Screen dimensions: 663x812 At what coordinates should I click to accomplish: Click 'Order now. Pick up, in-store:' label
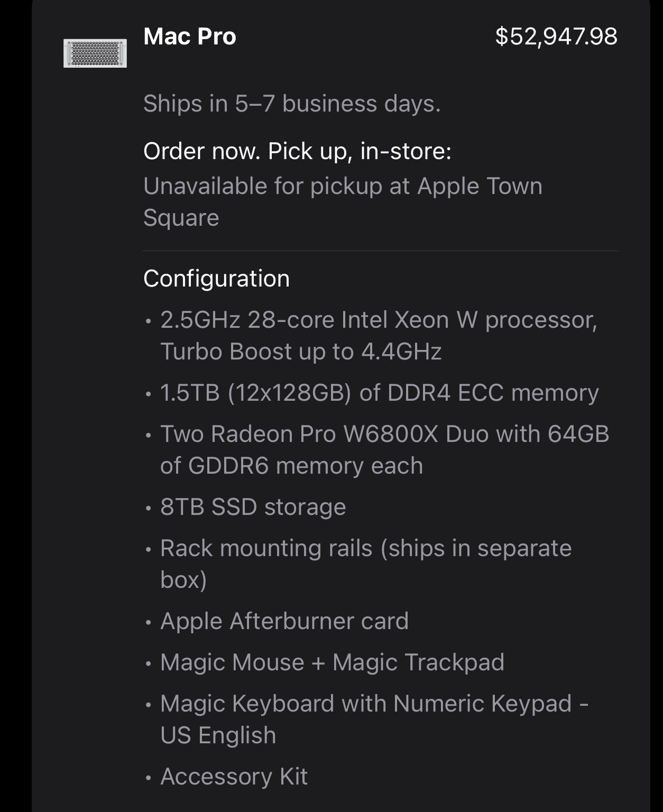(x=297, y=151)
